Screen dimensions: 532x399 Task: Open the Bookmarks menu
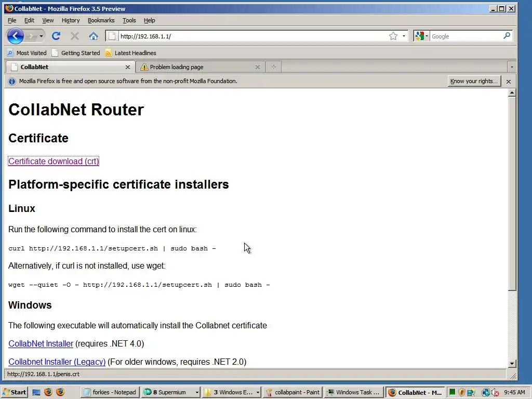click(x=101, y=20)
